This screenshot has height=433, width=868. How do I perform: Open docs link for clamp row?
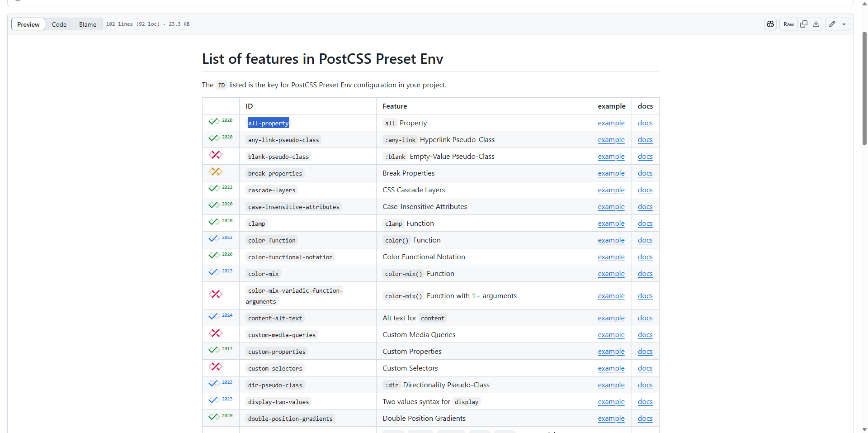tap(645, 224)
